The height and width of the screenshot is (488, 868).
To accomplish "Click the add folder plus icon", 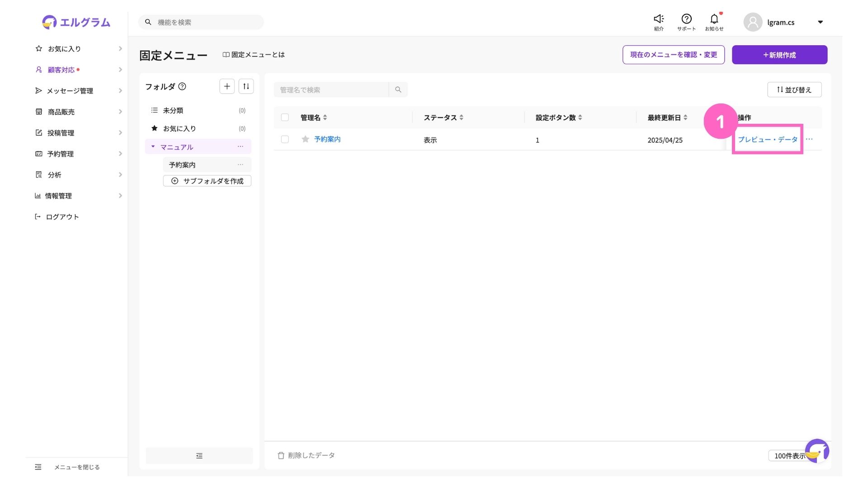I will click(227, 86).
